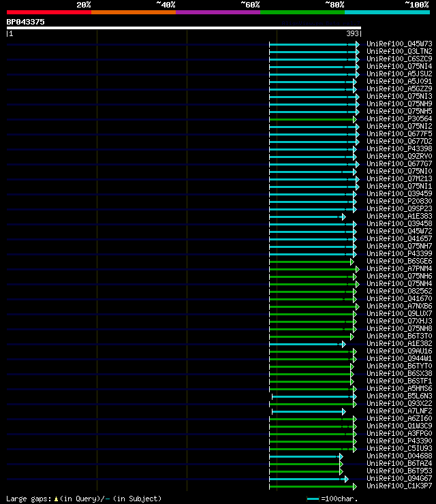Image resolution: width=436 pixels, height=504 pixels.
Task: Select the UniRef100_P43390 label
Action: (399, 441)
